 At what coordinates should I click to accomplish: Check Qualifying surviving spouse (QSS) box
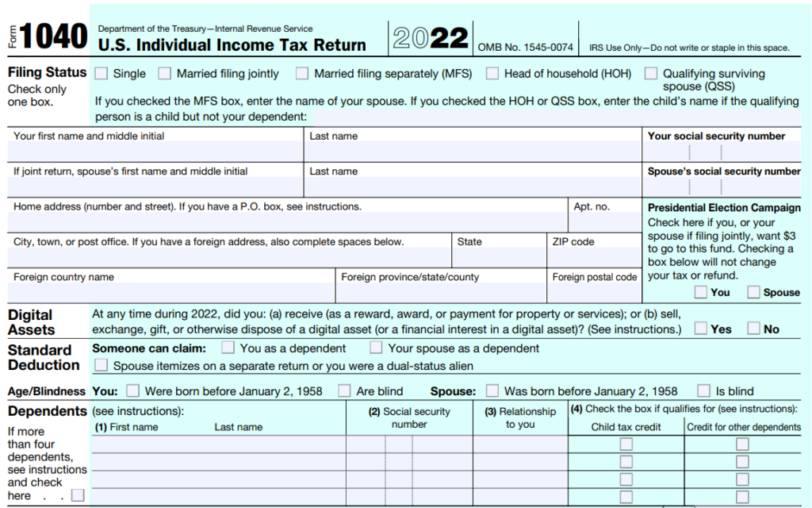coord(651,74)
